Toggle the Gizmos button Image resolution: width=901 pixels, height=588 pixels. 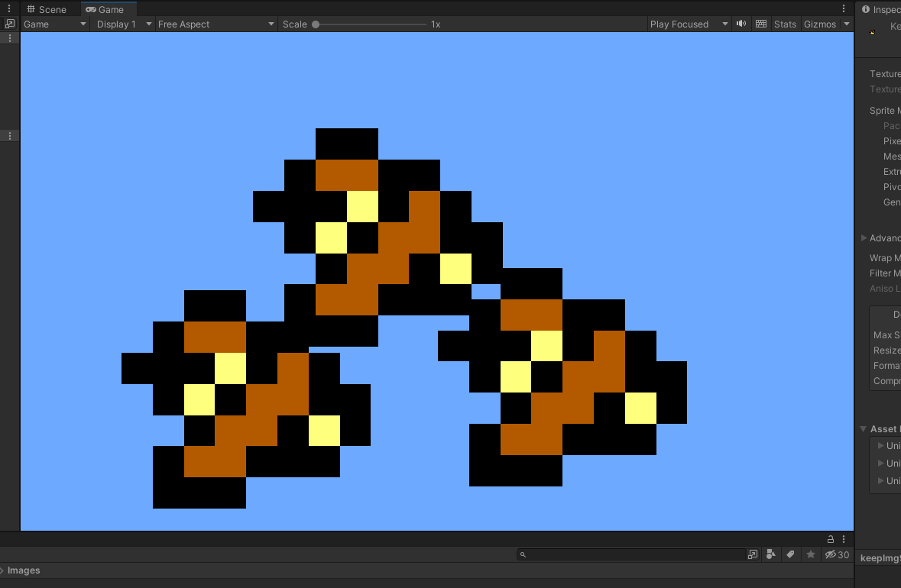pyautogui.click(x=819, y=24)
